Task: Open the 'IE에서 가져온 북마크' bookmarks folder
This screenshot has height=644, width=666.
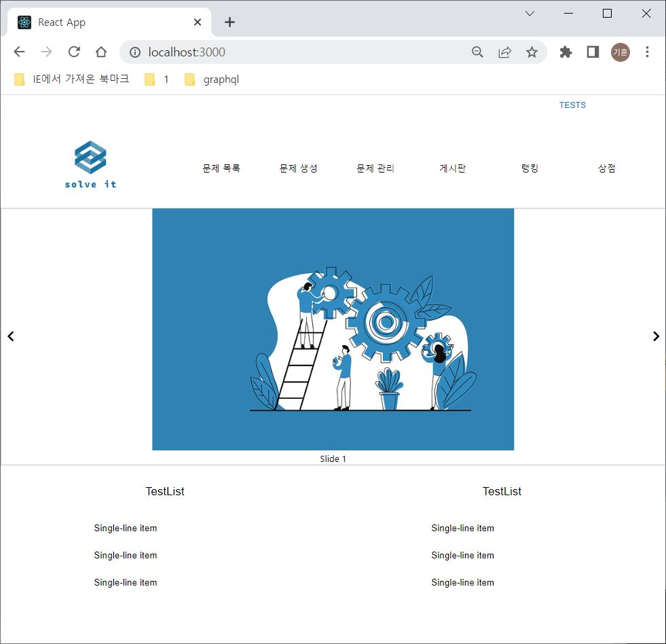Action: click(x=75, y=79)
